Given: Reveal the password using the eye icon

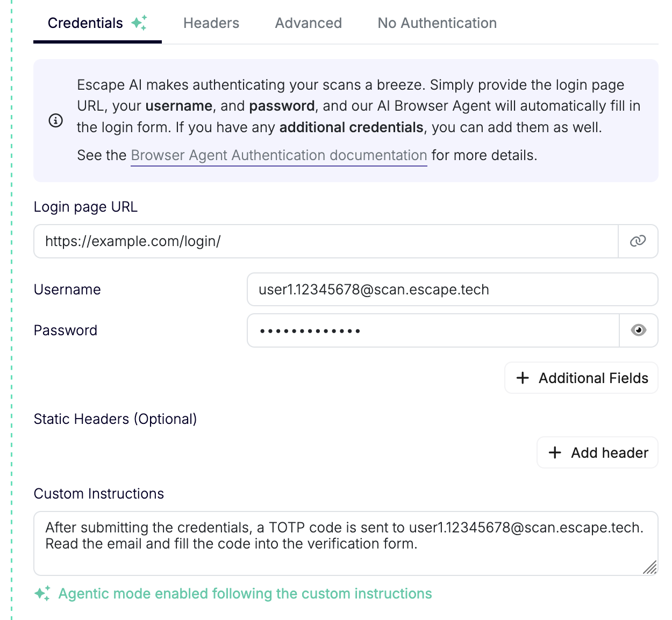Looking at the screenshot, I should pyautogui.click(x=638, y=330).
